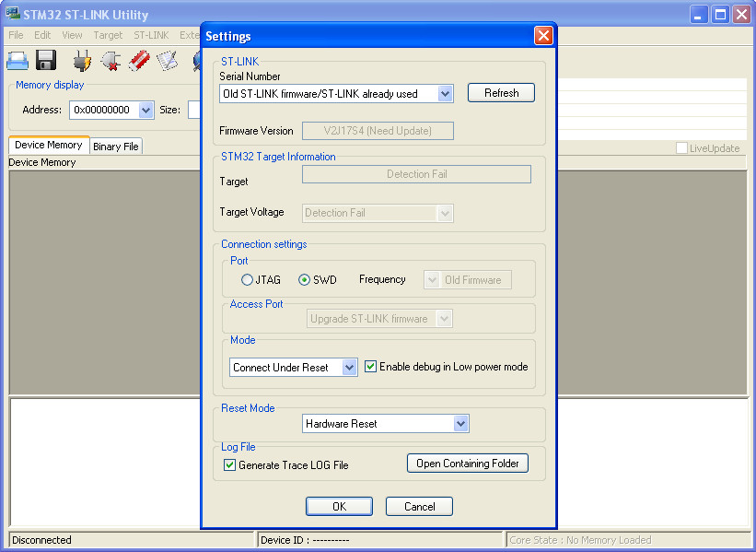Image resolution: width=756 pixels, height=552 pixels.
Task: Open the Frequency Old Firmware dropdown
Action: tap(432, 280)
